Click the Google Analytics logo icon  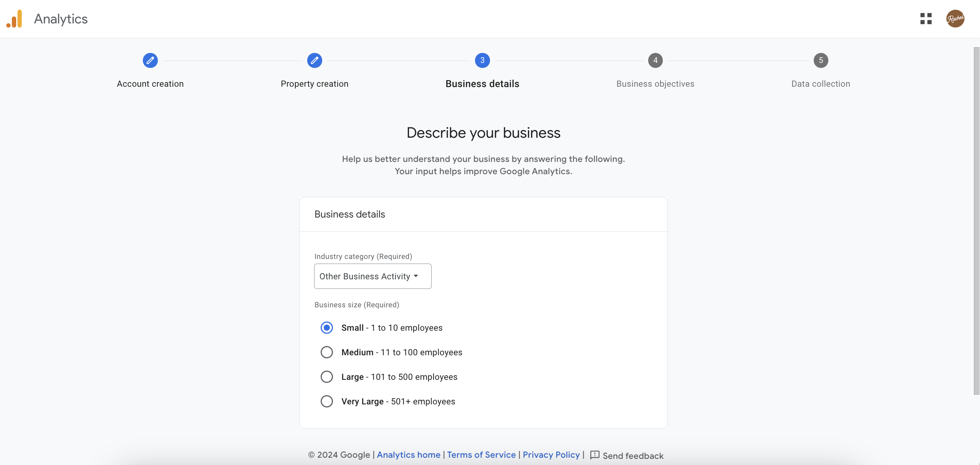15,19
